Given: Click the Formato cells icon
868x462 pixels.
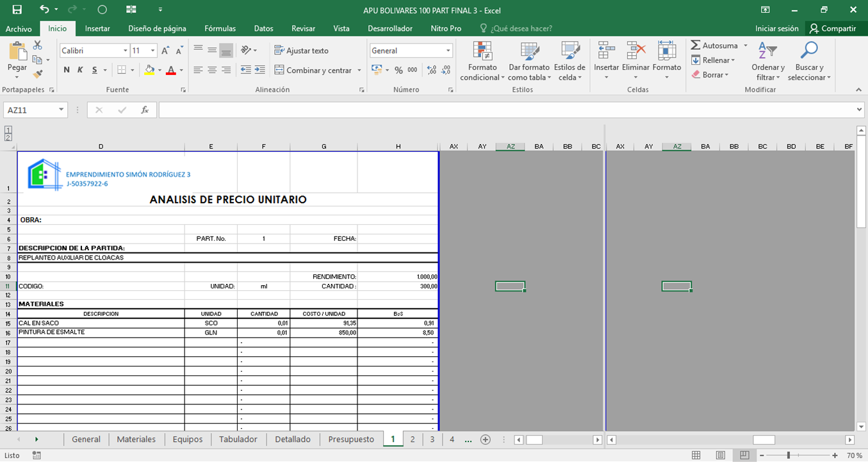Looking at the screenshot, I should click(667, 51).
